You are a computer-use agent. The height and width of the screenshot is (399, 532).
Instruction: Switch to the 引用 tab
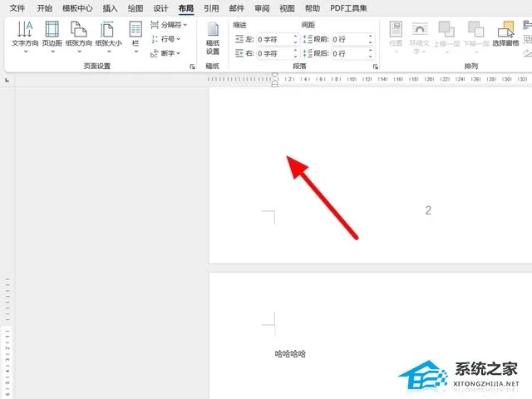(x=211, y=8)
